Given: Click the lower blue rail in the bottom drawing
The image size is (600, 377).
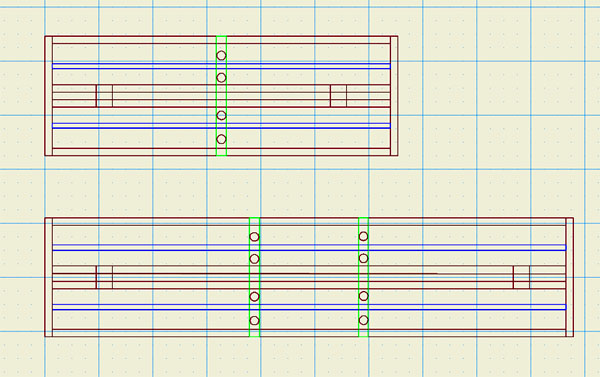Looking at the screenshot, I should coord(309,307).
